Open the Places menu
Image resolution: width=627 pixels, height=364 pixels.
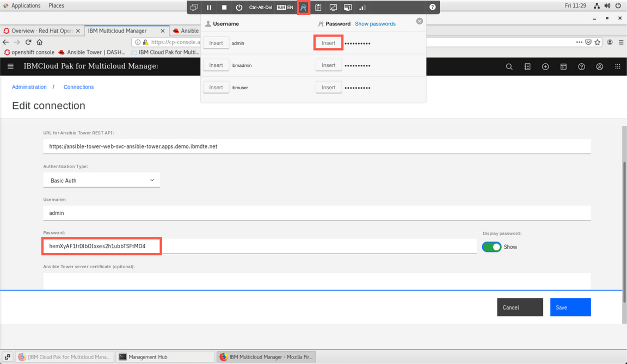57,5
